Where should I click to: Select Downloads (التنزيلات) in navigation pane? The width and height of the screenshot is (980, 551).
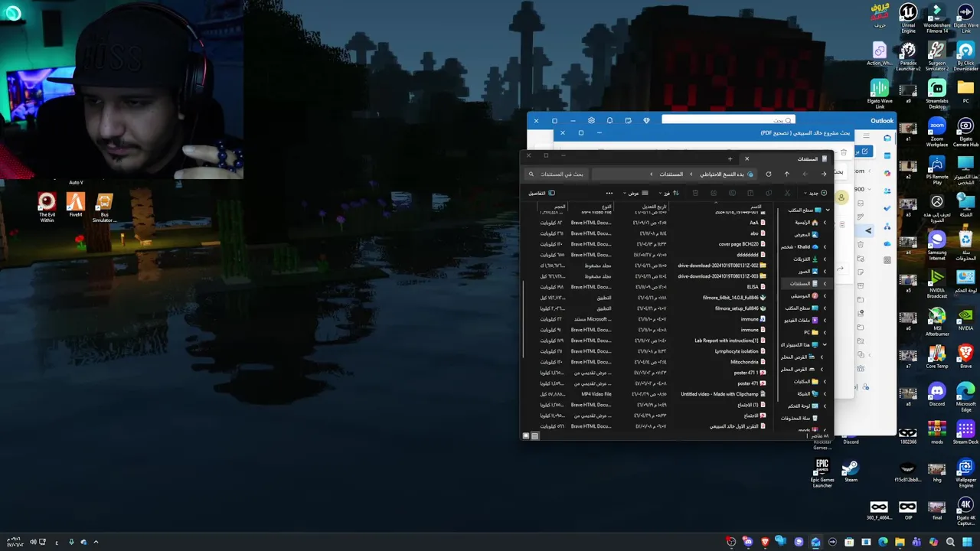[x=805, y=259]
